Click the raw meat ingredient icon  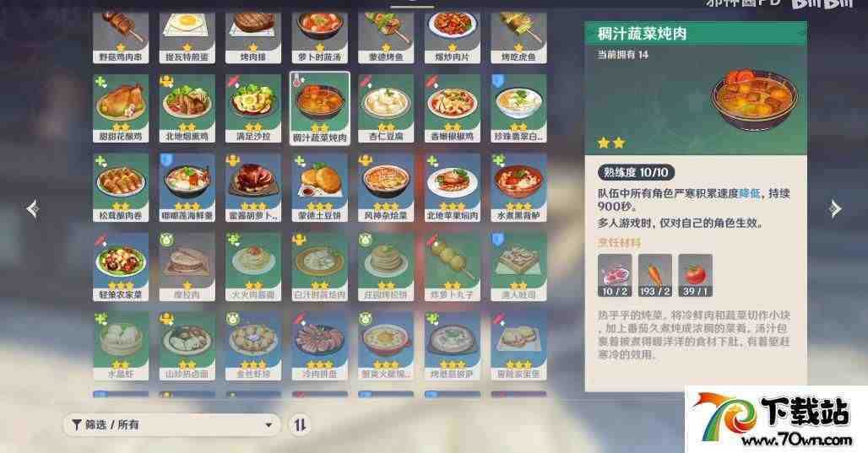[615, 275]
